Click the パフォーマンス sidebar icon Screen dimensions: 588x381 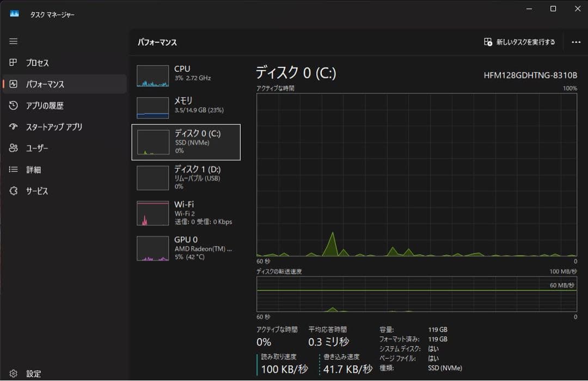point(13,84)
